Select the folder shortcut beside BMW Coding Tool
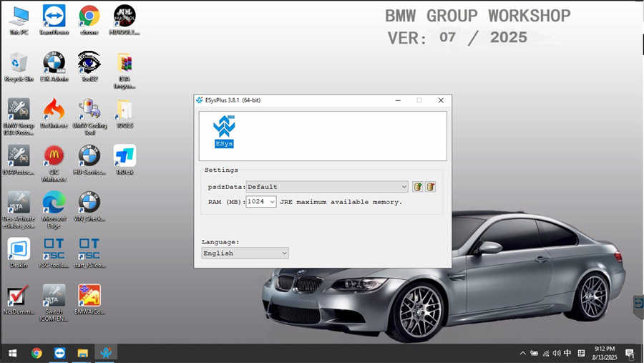The width and height of the screenshot is (644, 363). 125,114
